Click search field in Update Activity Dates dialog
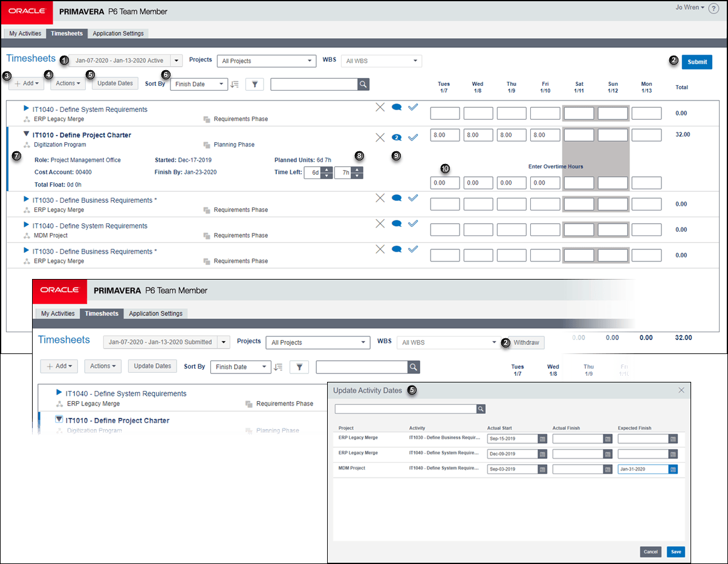Screen dimensions: 728x564 click(406, 409)
